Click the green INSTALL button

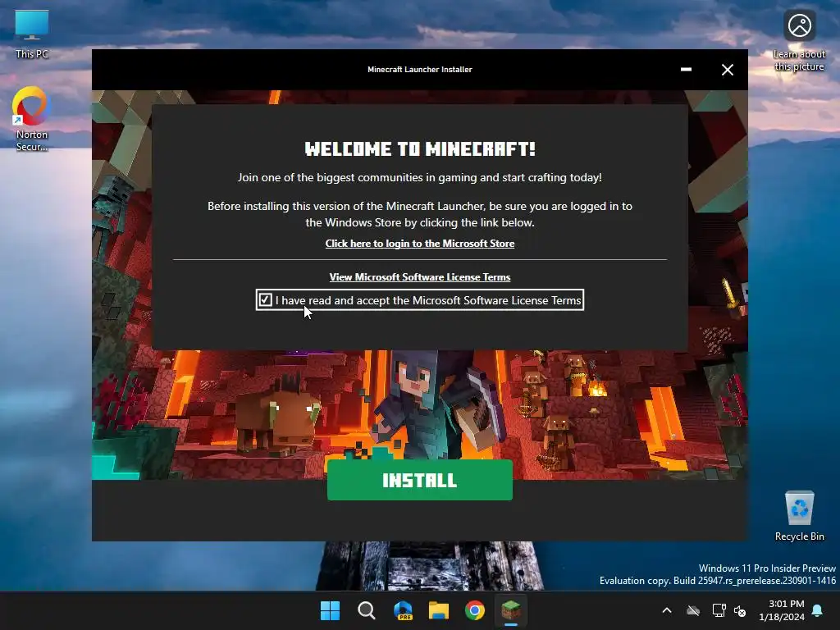pos(419,480)
